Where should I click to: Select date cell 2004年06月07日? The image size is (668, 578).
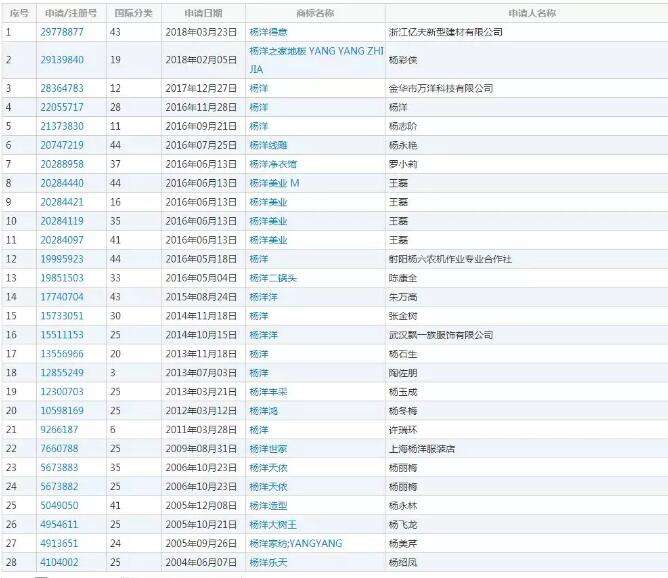(201, 562)
